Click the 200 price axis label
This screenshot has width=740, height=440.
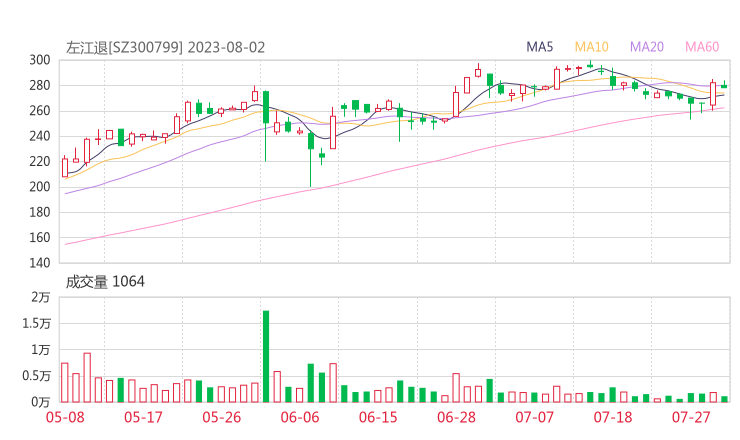pos(40,187)
